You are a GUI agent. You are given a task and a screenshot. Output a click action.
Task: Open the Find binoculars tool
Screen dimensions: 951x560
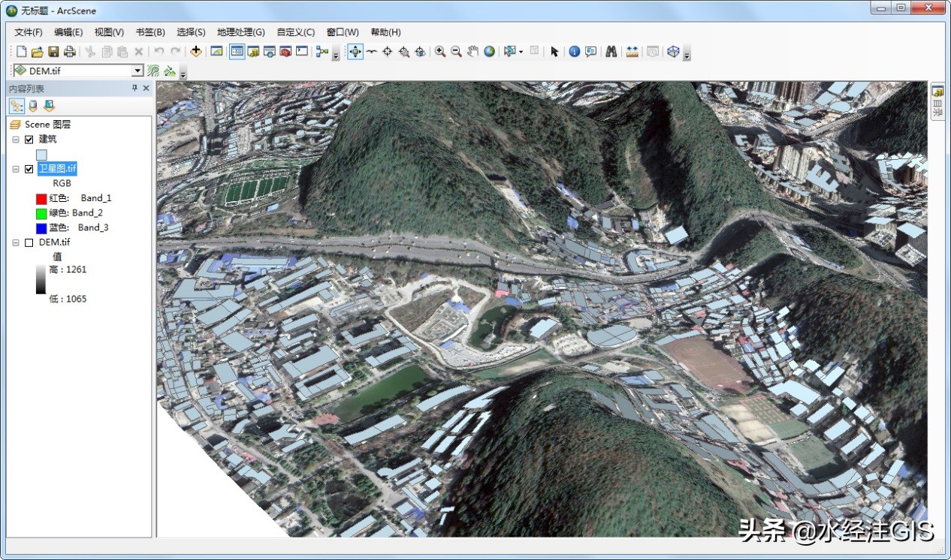(x=611, y=52)
